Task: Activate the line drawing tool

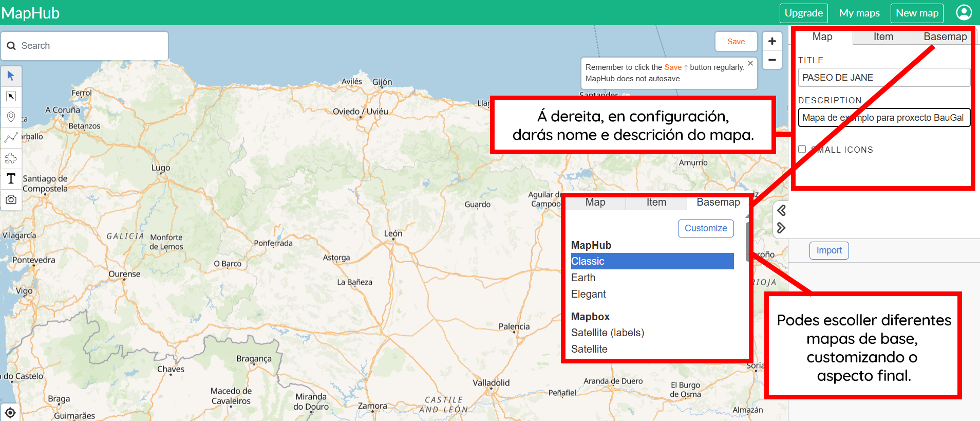Action: pyautogui.click(x=11, y=138)
